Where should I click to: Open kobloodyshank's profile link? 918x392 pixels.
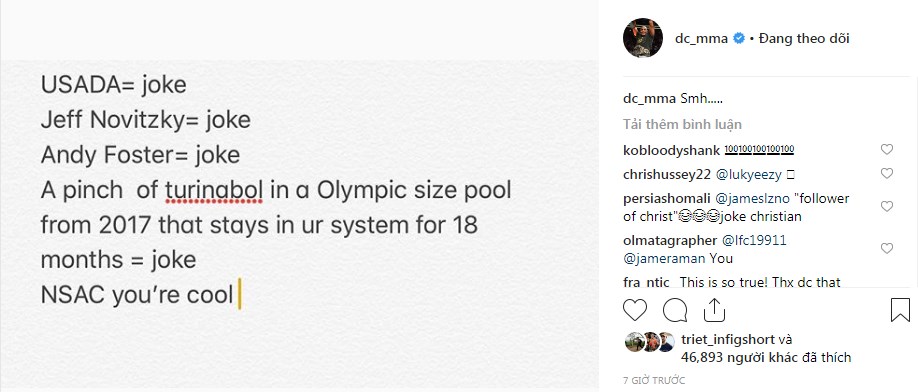(672, 150)
